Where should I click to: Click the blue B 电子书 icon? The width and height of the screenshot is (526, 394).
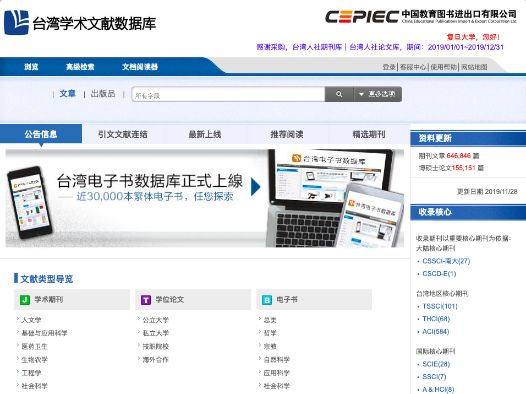267,299
